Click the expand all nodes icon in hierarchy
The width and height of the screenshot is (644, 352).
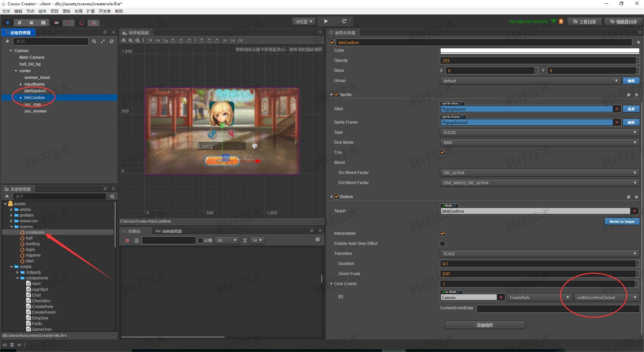(103, 41)
